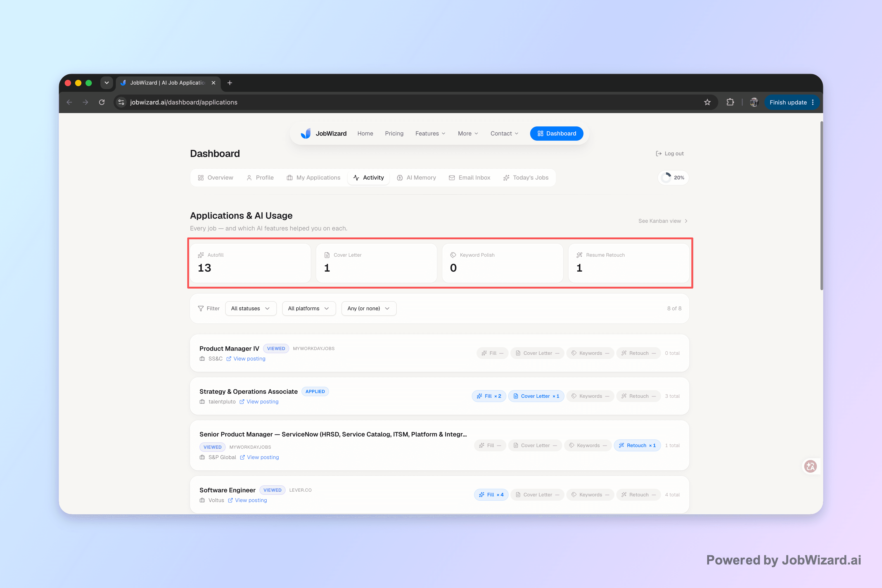Switch to the Overview tab
The width and height of the screenshot is (882, 588).
pyautogui.click(x=216, y=178)
